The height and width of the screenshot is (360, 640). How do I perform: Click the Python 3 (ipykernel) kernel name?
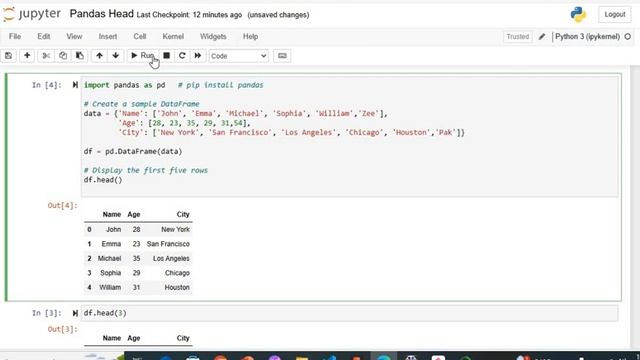587,37
